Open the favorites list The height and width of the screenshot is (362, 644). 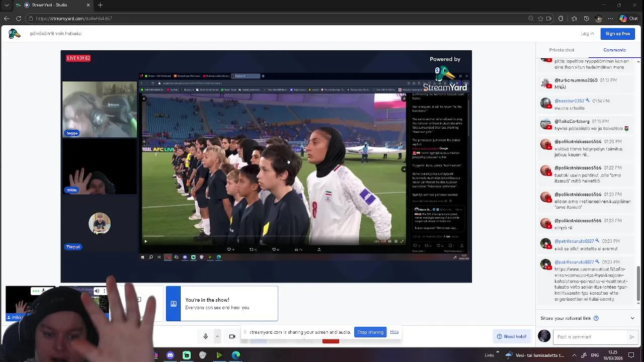(574, 19)
